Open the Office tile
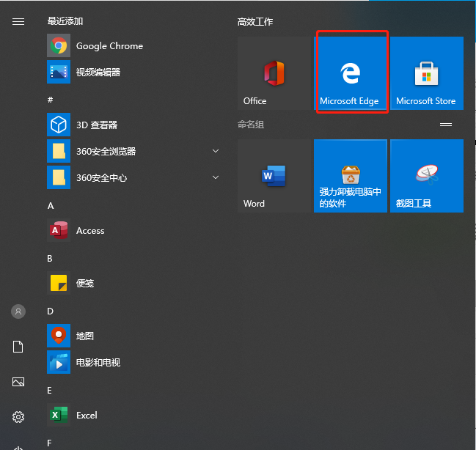 (274, 73)
